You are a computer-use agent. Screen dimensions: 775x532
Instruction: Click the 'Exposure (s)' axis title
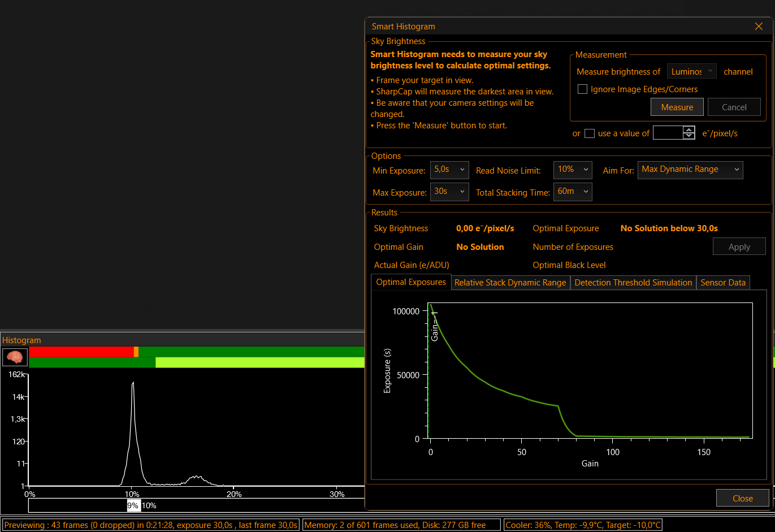[387, 371]
